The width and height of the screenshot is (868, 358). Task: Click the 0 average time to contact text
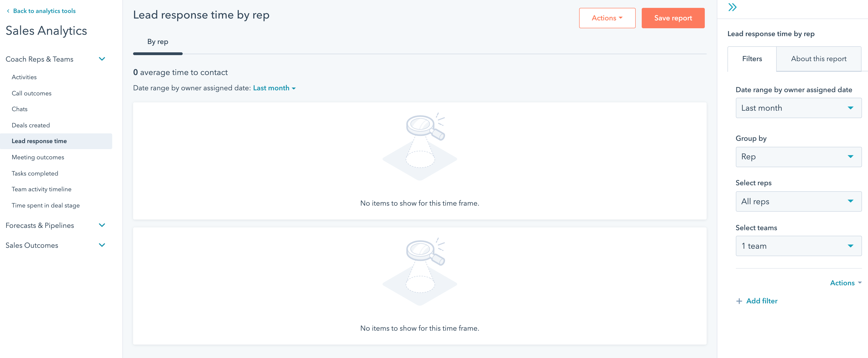click(x=180, y=72)
